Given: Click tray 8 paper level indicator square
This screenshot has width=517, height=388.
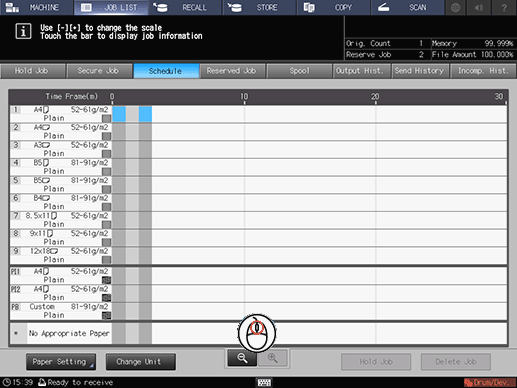Looking at the screenshot, I should tap(106, 242).
